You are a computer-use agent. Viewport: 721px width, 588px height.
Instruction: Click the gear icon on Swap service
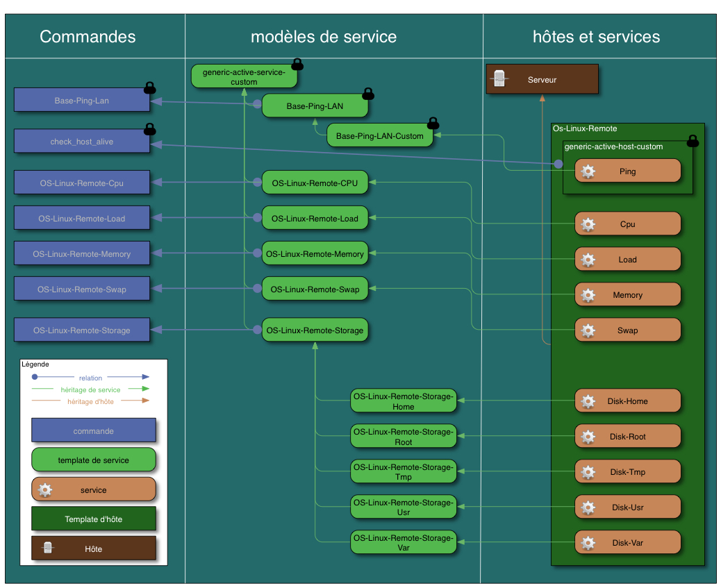coord(588,330)
